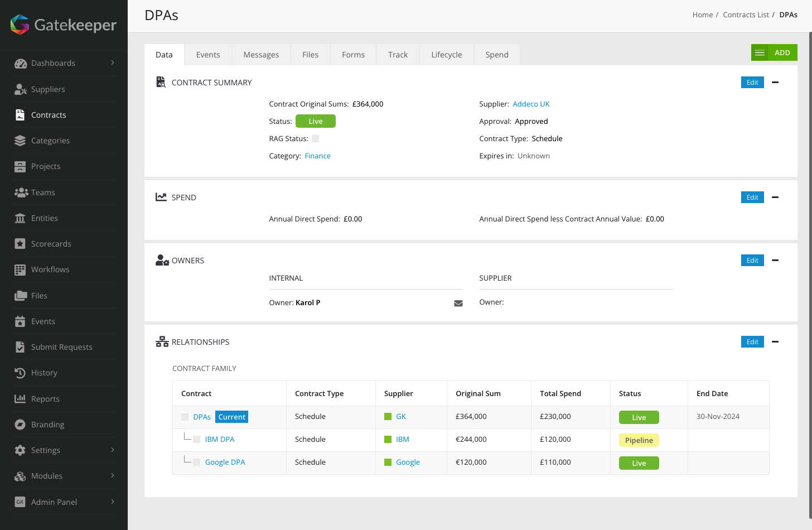
Task: Go to Contracts List in breadcrumb
Action: (746, 15)
